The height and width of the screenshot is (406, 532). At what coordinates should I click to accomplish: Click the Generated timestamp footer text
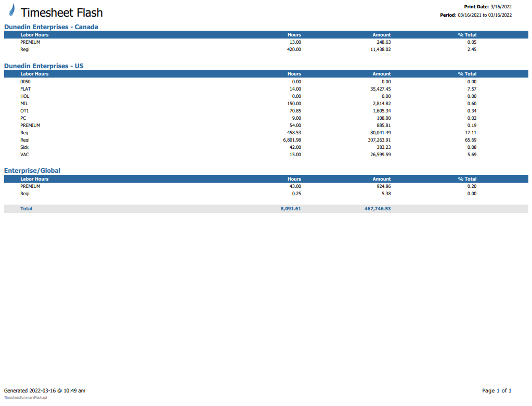pos(45,390)
